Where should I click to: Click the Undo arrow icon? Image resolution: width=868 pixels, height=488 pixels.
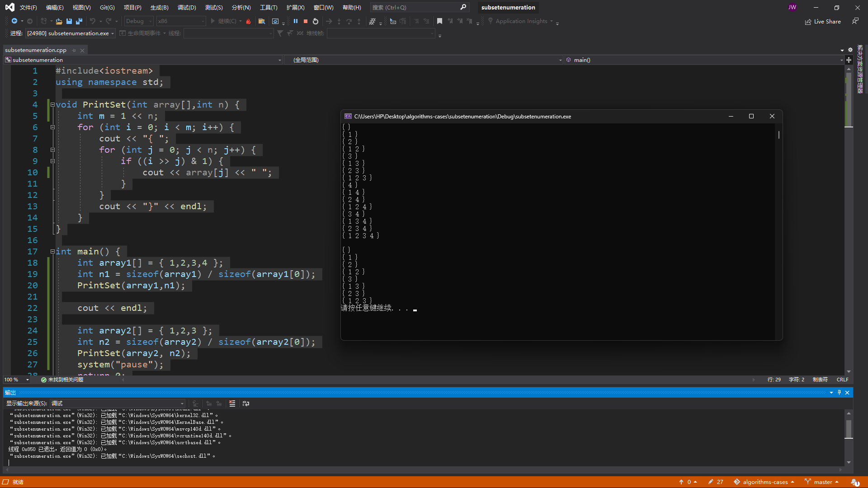coord(93,21)
